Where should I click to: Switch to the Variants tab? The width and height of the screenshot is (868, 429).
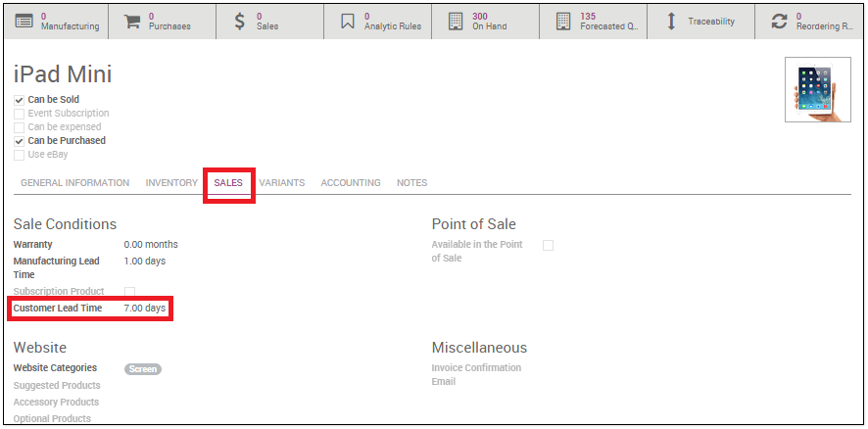[x=282, y=183]
